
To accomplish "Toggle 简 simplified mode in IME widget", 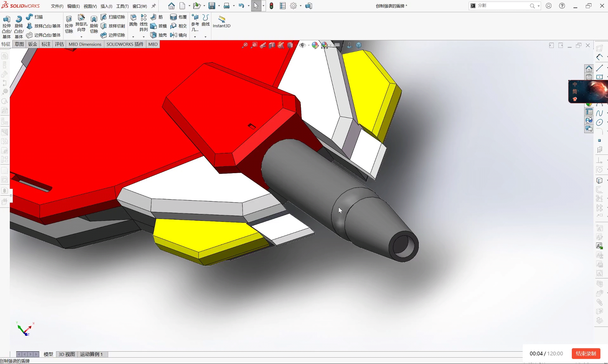I will [x=575, y=92].
